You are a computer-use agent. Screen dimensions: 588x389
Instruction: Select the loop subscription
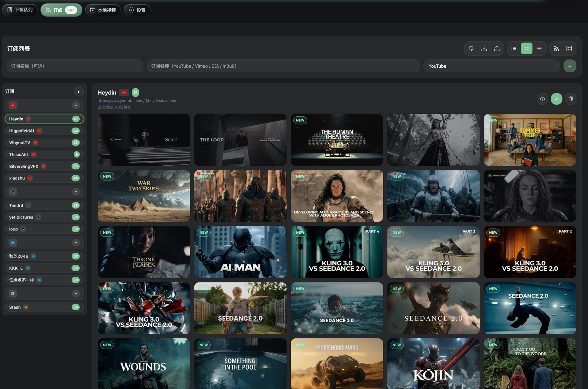click(x=44, y=229)
